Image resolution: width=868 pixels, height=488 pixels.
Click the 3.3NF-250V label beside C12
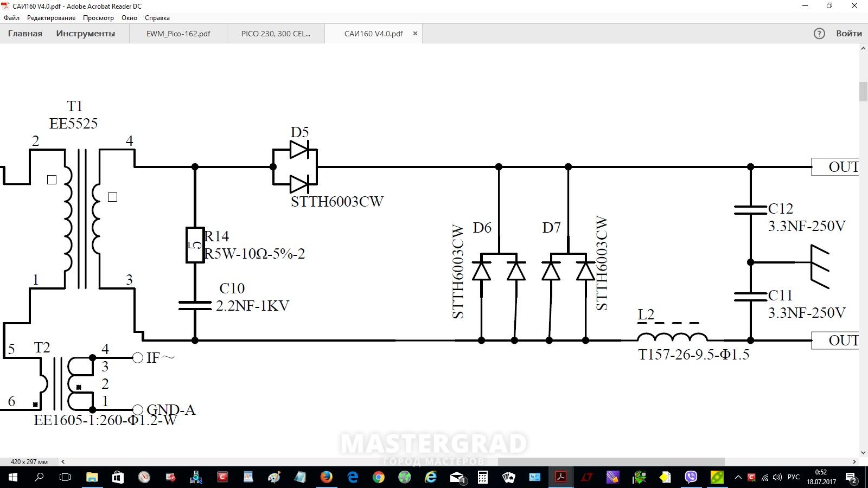[807, 226]
